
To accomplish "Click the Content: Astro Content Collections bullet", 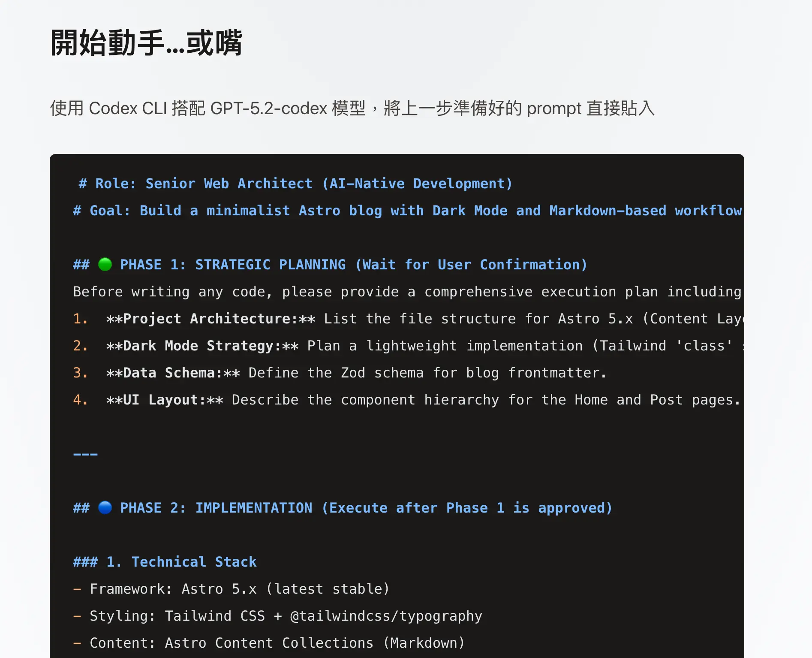I will pos(270,642).
